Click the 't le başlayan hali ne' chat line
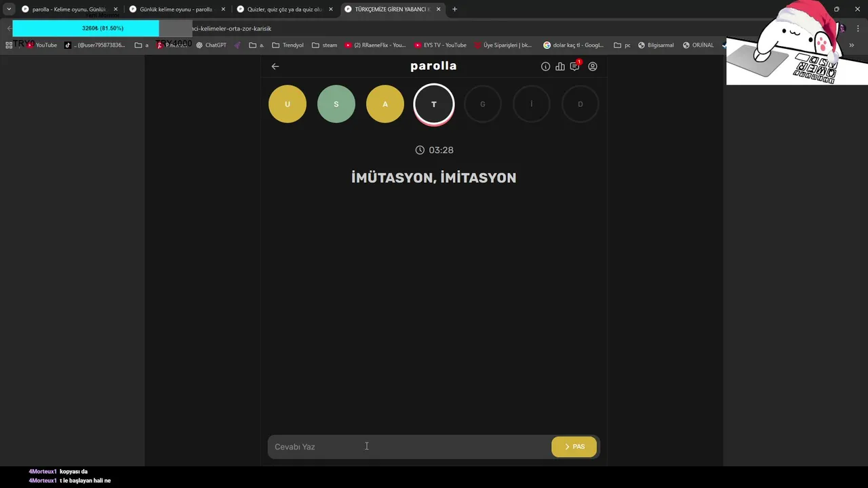This screenshot has height=488, width=868. 70,481
